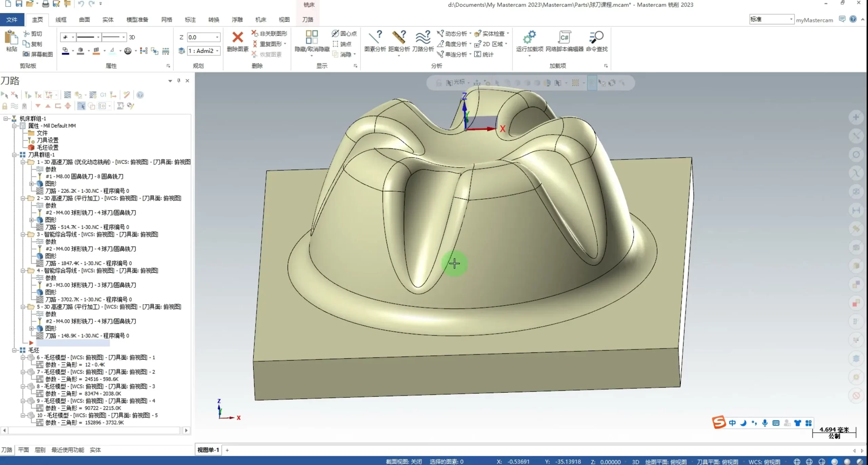Image resolution: width=868 pixels, height=465 pixels.
Task: Click the horizontal scrollbar right arrow in tree
Action: click(x=186, y=430)
